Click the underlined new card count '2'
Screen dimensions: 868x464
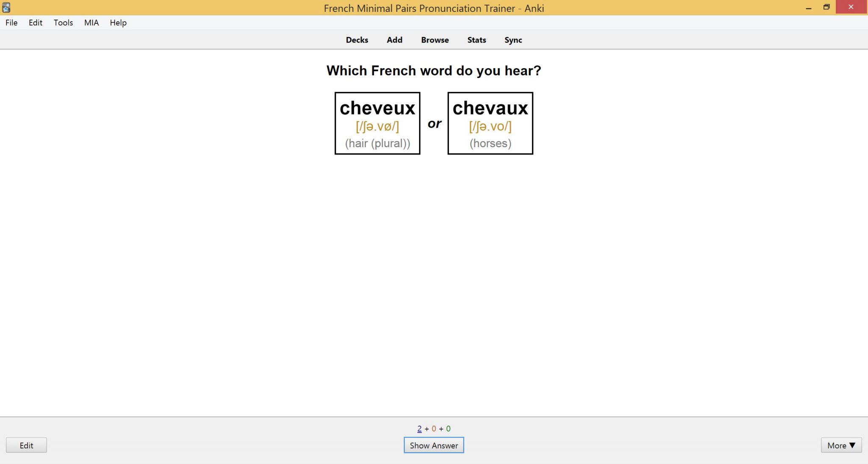click(419, 428)
